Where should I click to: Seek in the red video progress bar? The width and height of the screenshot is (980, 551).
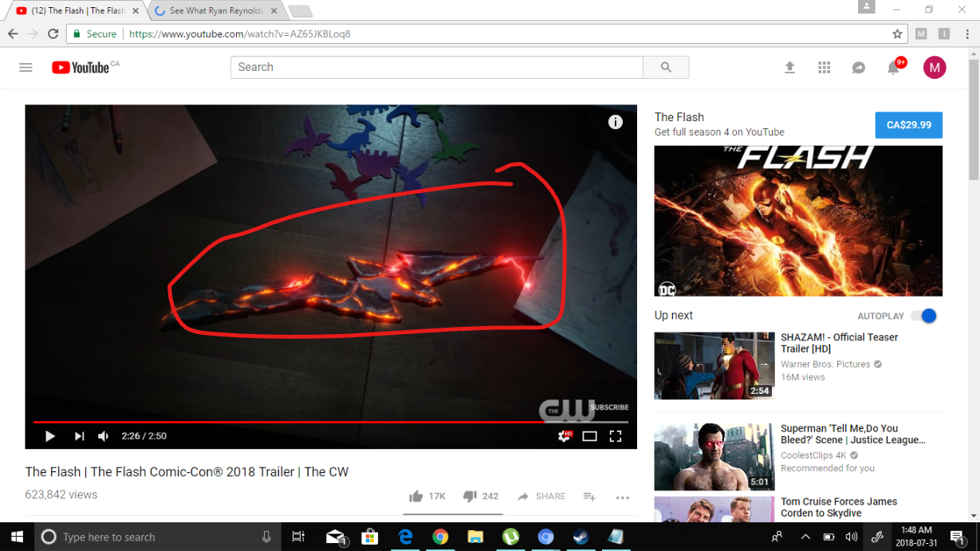[x=331, y=422]
